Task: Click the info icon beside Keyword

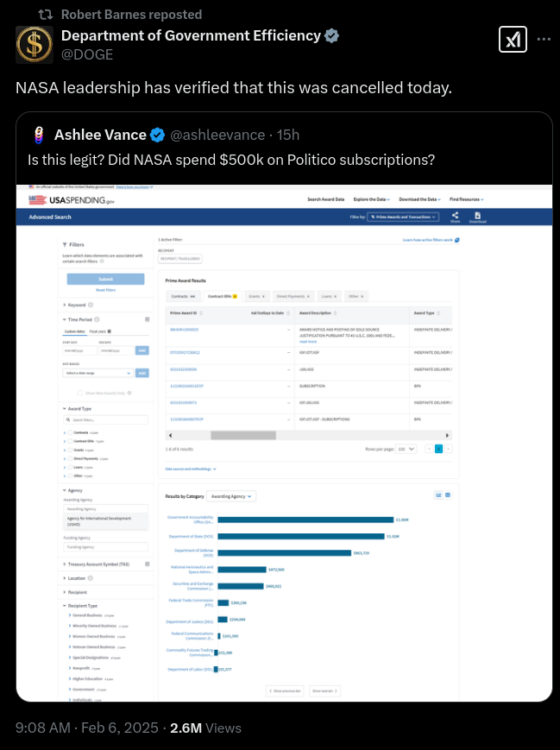Action: click(x=91, y=305)
